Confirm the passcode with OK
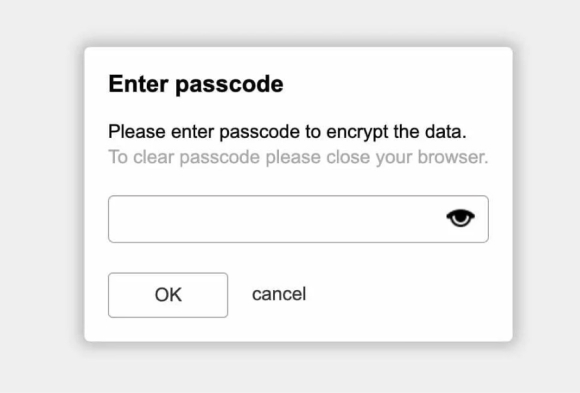Image resolution: width=580 pixels, height=393 pixels. 168,295
